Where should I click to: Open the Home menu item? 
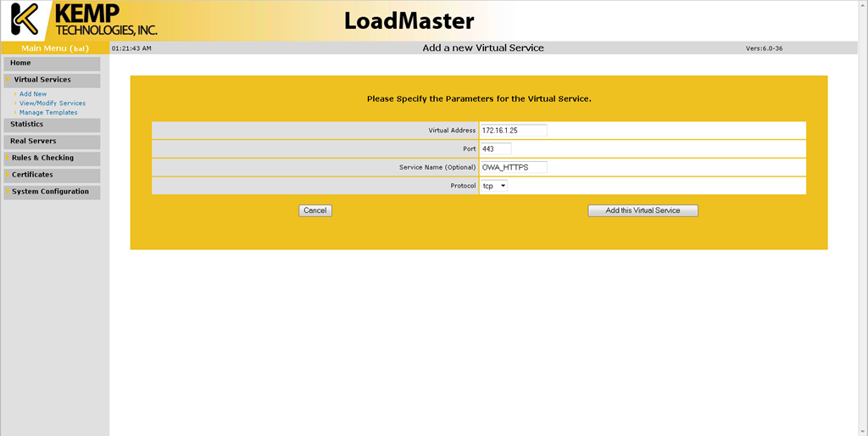[52, 64]
